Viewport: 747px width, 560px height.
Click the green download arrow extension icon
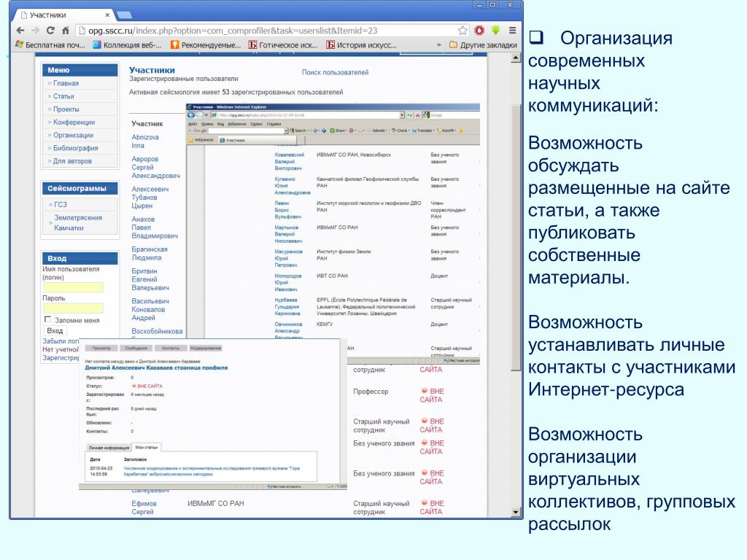(495, 30)
